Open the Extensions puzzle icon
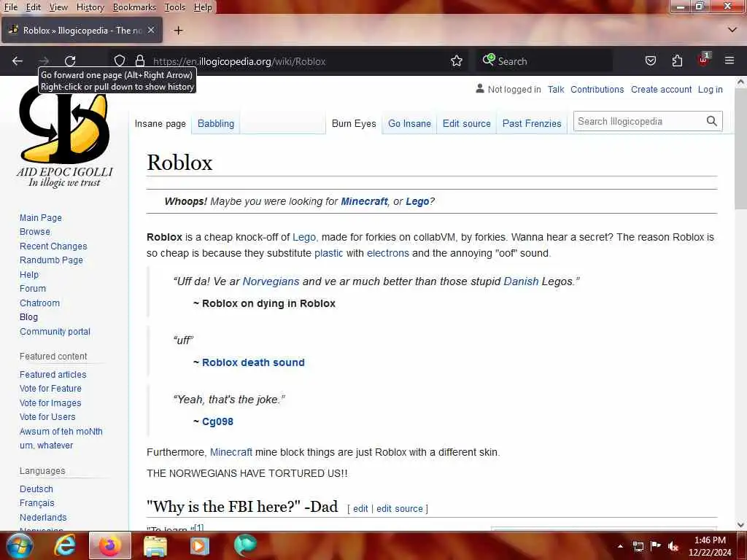The width and height of the screenshot is (747, 560). pos(677,61)
